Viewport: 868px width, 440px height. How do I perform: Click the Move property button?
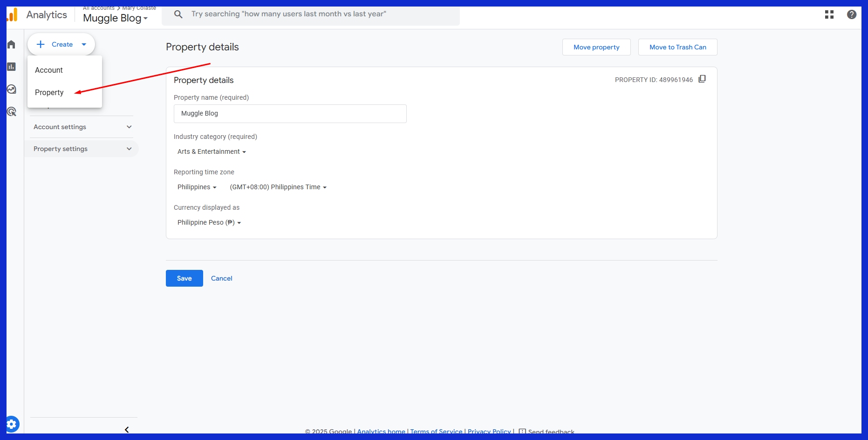(596, 47)
